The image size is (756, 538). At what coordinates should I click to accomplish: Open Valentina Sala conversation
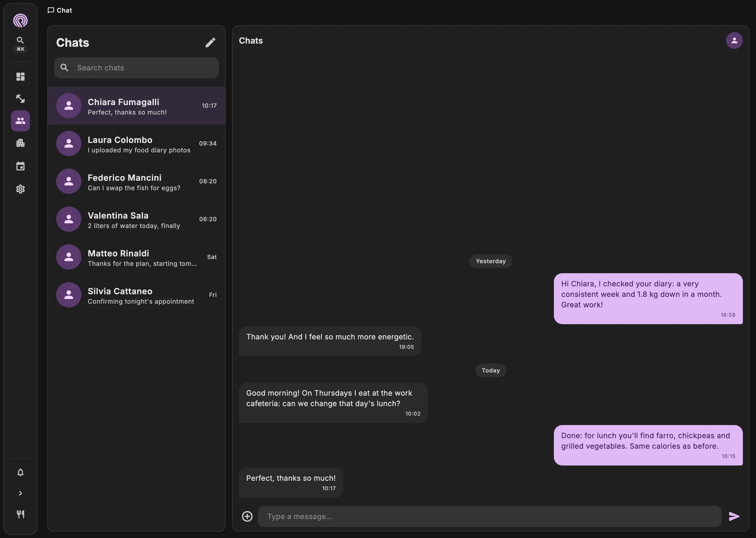pyautogui.click(x=136, y=219)
